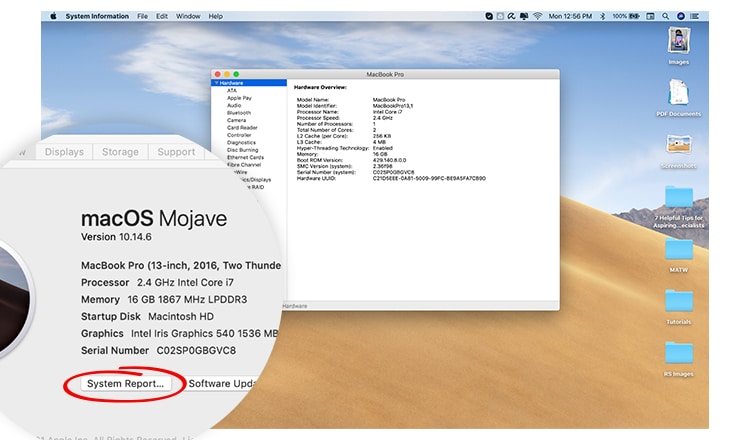Click the battery status icon
This screenshot has width=750, height=440.
click(x=636, y=17)
